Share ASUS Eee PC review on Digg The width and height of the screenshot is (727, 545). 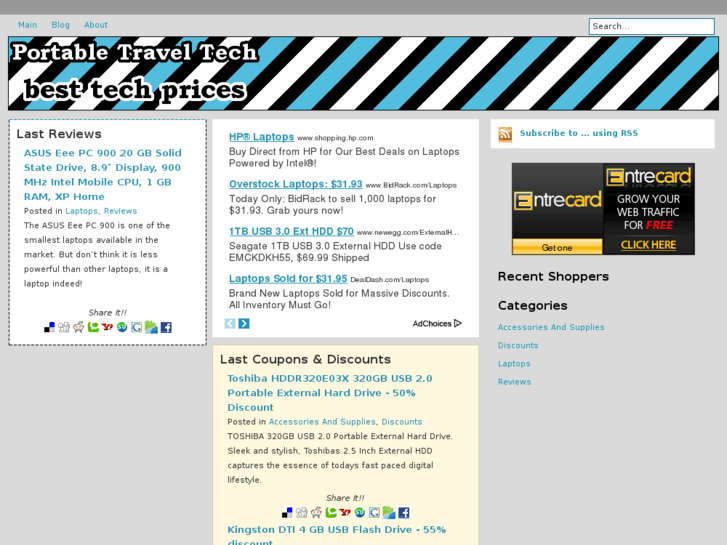pyautogui.click(x=64, y=327)
